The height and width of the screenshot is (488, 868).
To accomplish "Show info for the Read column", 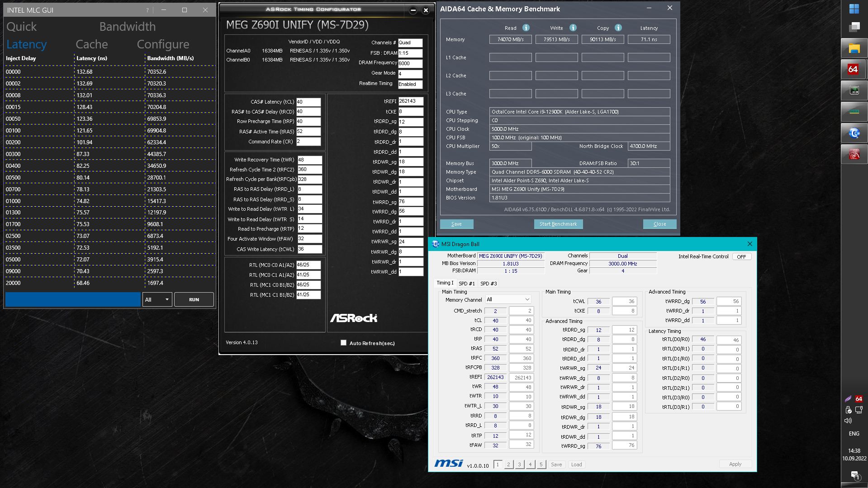I will click(526, 28).
